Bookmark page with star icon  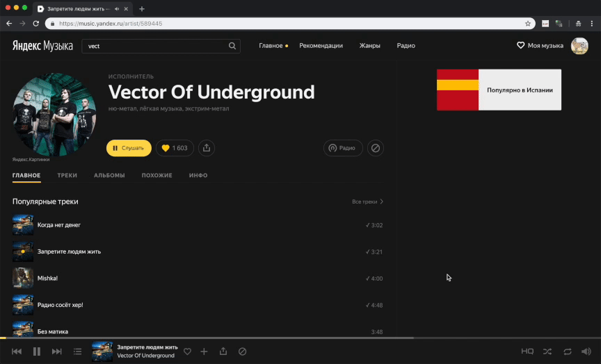tap(528, 24)
